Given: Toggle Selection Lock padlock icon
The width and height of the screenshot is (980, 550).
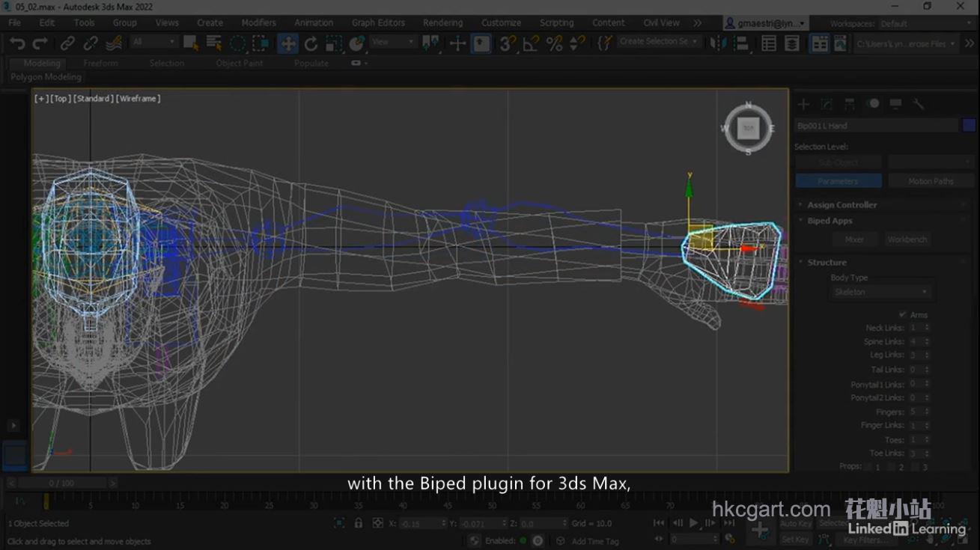Looking at the screenshot, I should point(359,524).
